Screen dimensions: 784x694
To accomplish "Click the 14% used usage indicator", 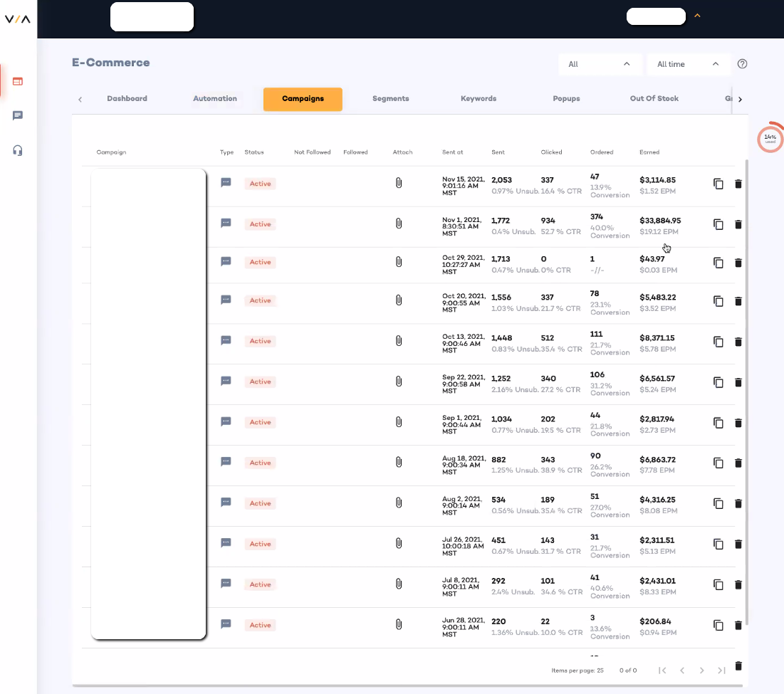I will 770,139.
